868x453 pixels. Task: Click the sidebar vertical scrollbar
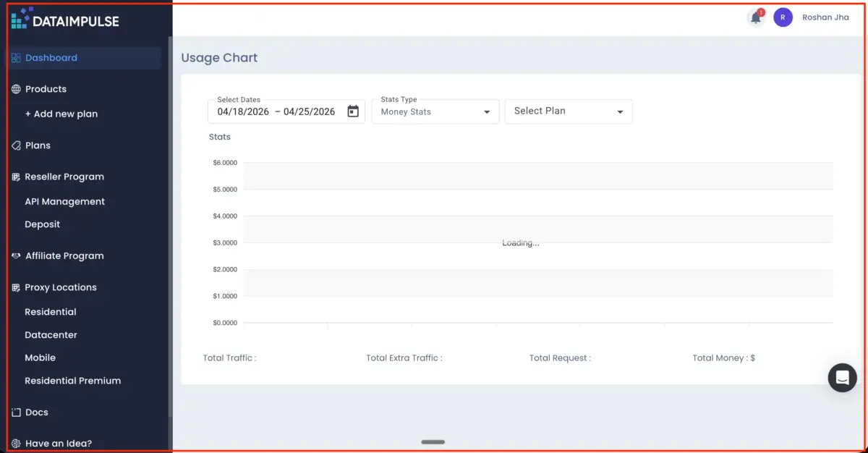[x=171, y=228]
